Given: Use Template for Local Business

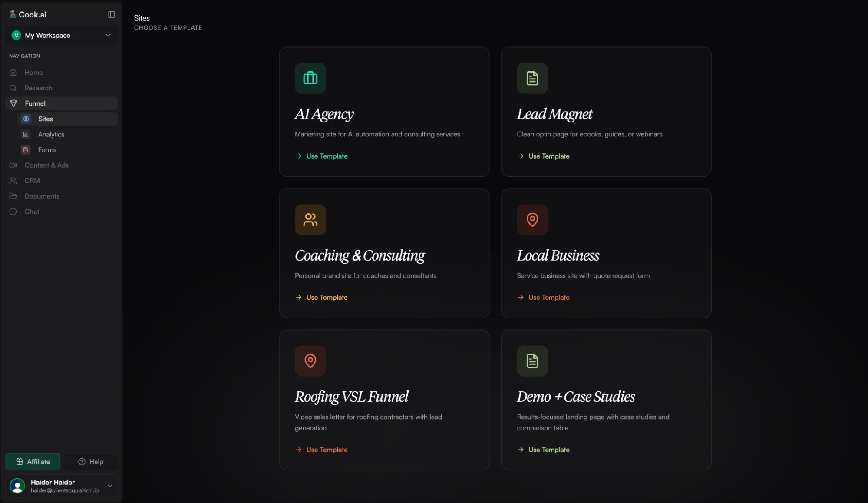Looking at the screenshot, I should 548,297.
